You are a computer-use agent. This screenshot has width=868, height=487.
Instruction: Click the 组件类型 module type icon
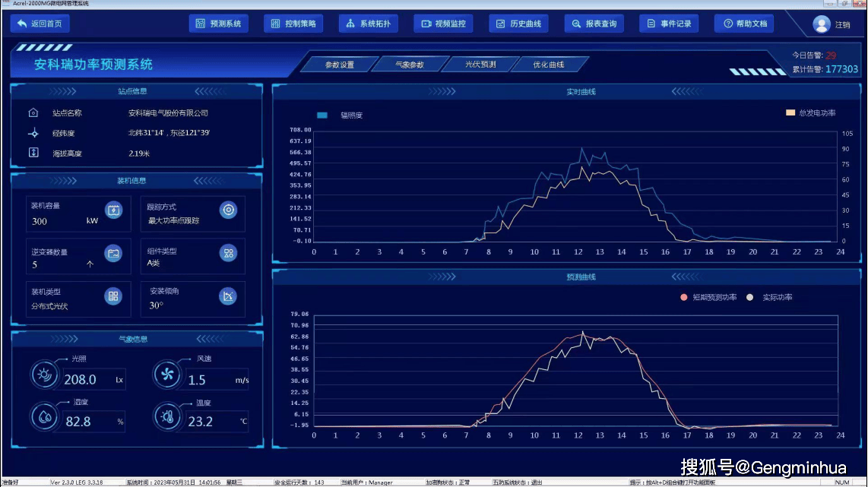click(228, 254)
